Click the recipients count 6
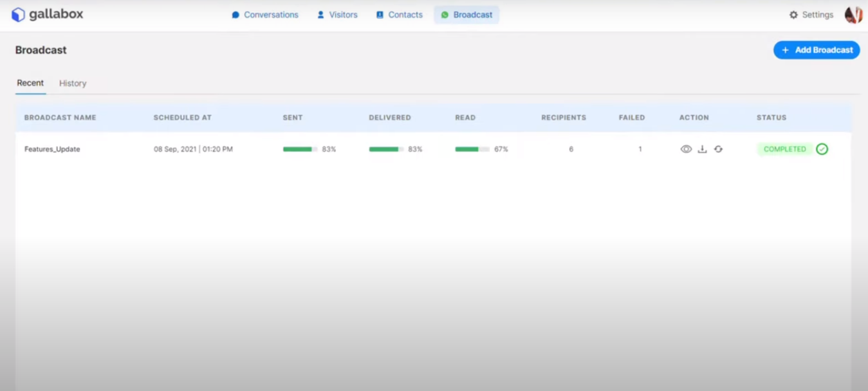 tap(571, 149)
